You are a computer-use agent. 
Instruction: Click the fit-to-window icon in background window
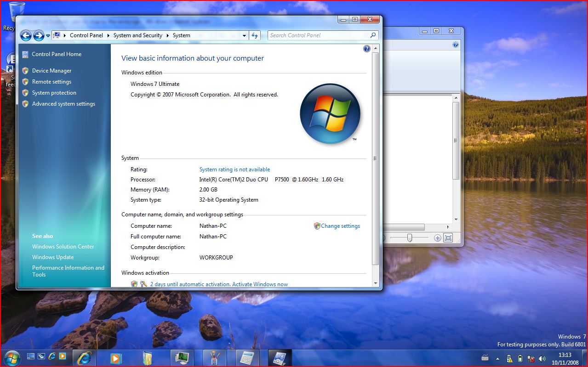tap(448, 238)
